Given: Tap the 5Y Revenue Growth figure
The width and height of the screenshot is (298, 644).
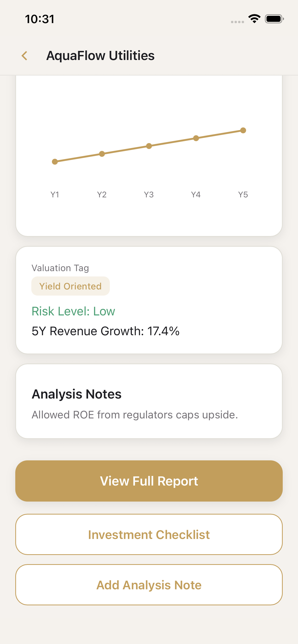Looking at the screenshot, I should tap(105, 331).
